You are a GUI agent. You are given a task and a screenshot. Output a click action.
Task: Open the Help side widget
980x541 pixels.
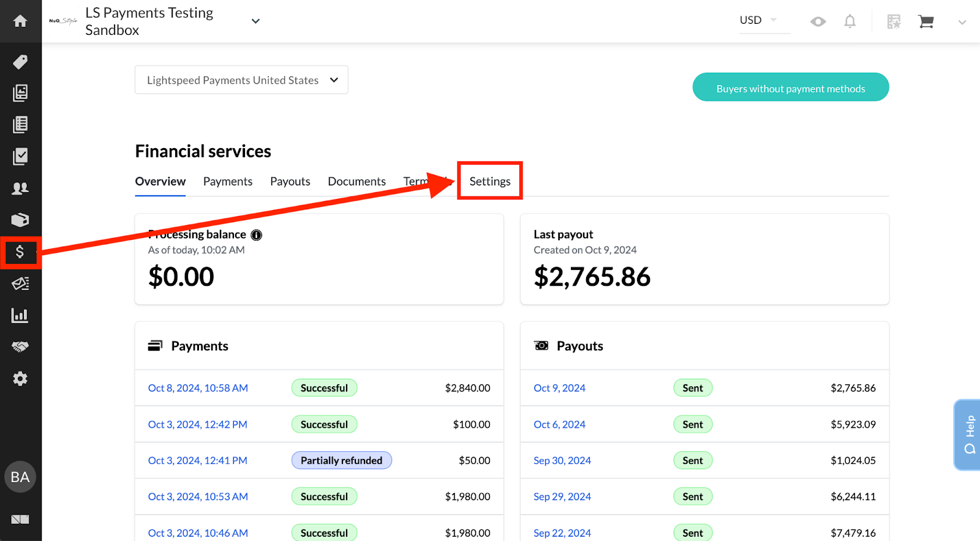[x=968, y=435]
